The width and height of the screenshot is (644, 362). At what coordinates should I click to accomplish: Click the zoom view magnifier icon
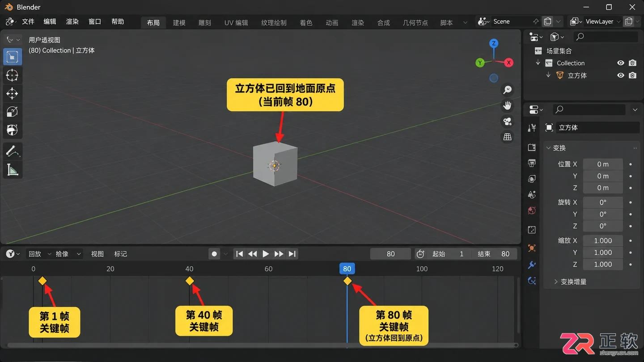(507, 90)
